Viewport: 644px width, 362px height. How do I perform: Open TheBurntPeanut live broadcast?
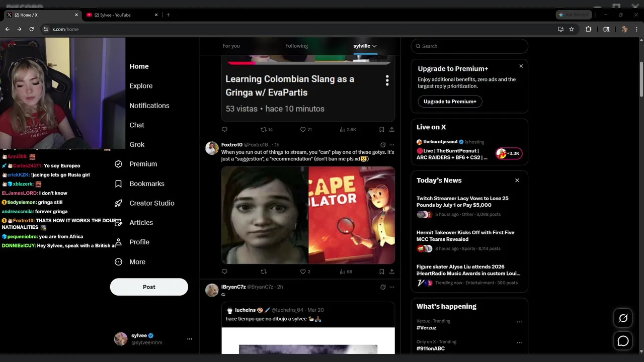469,150
